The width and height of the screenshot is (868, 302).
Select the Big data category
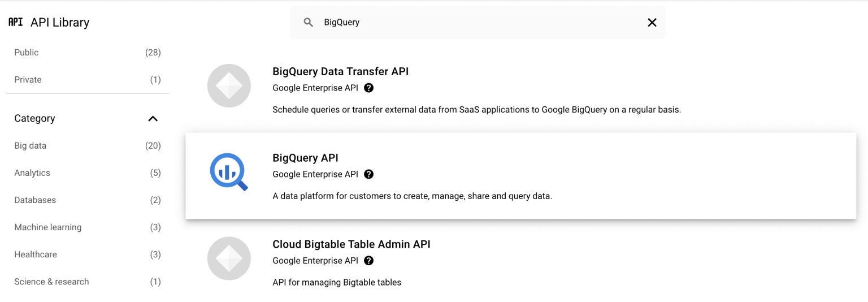click(31, 146)
